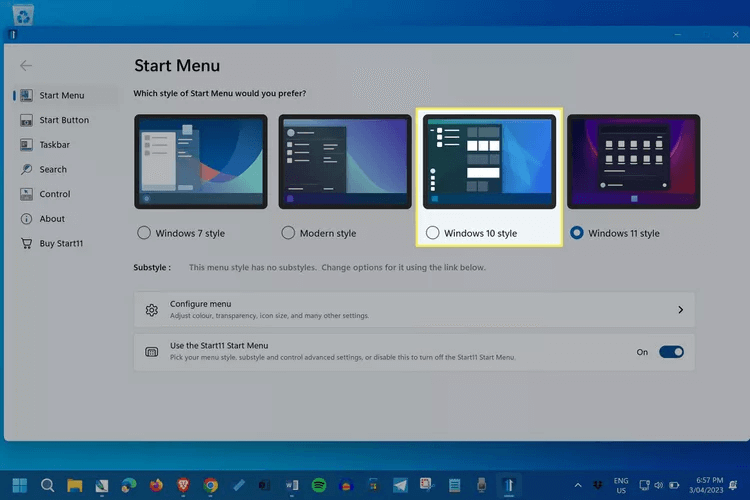The height and width of the screenshot is (500, 750).
Task: Expand the Configure menu chevron arrow
Action: click(681, 310)
